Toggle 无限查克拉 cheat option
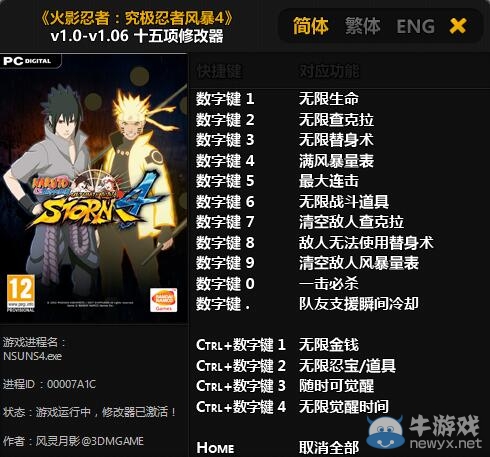Image resolution: width=490 pixels, height=457 pixels. (x=336, y=120)
